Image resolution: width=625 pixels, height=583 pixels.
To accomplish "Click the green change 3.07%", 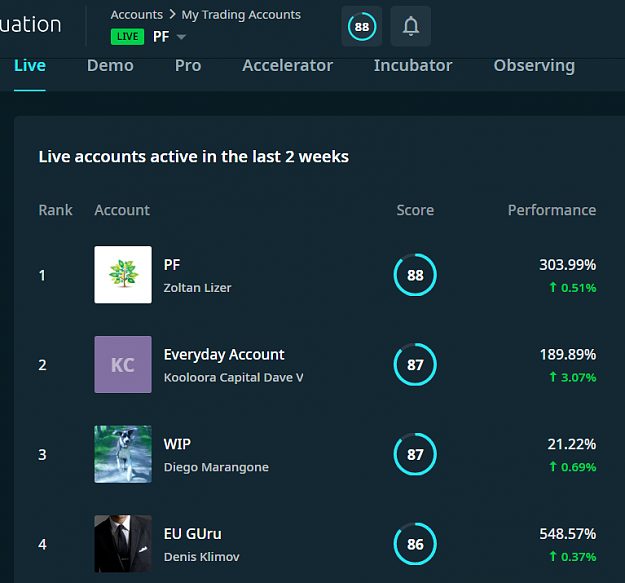I will click(x=573, y=377).
